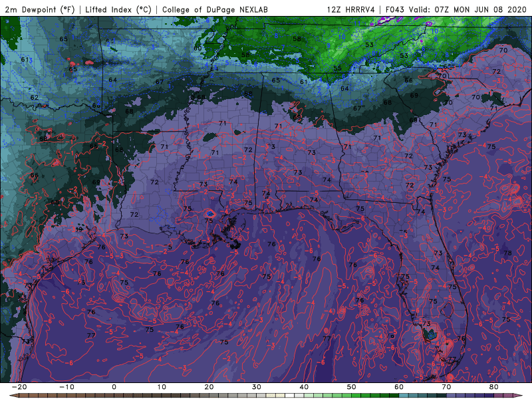Click the 80 label on the color scale

pos(494,387)
